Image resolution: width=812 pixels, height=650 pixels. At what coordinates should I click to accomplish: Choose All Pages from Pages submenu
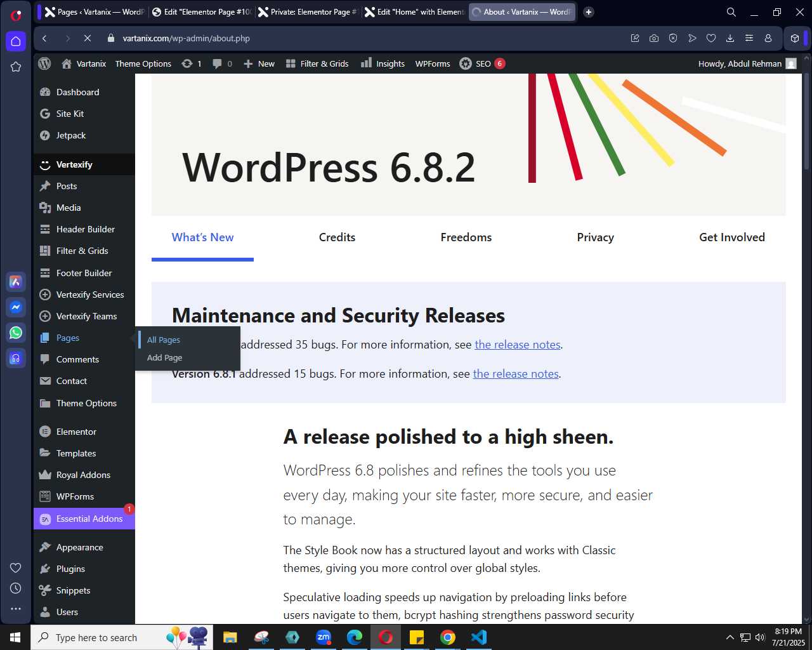164,340
